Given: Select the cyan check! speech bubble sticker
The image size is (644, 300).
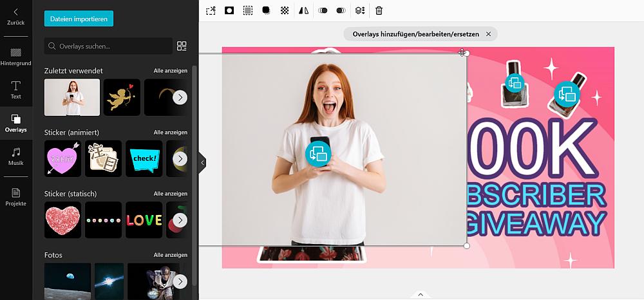Looking at the screenshot, I should point(144,158).
